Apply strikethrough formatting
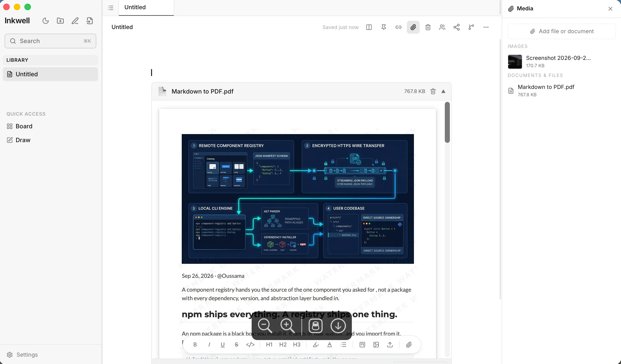The height and width of the screenshot is (364, 621). [236, 344]
